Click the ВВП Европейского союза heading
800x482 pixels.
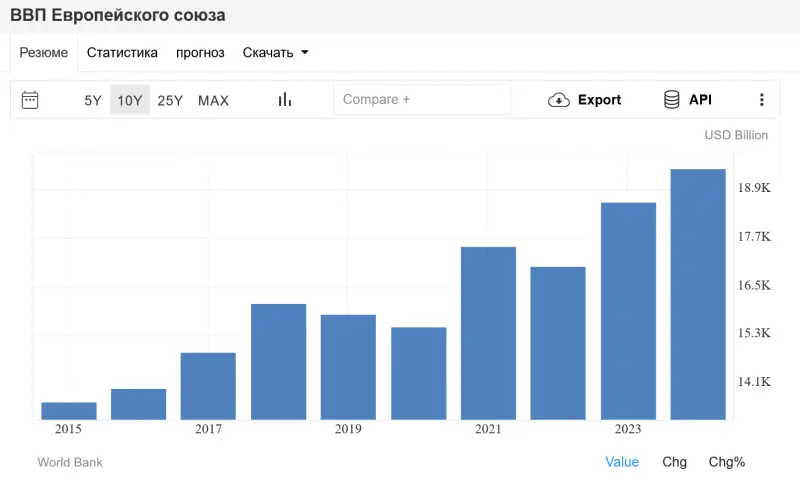click(118, 15)
